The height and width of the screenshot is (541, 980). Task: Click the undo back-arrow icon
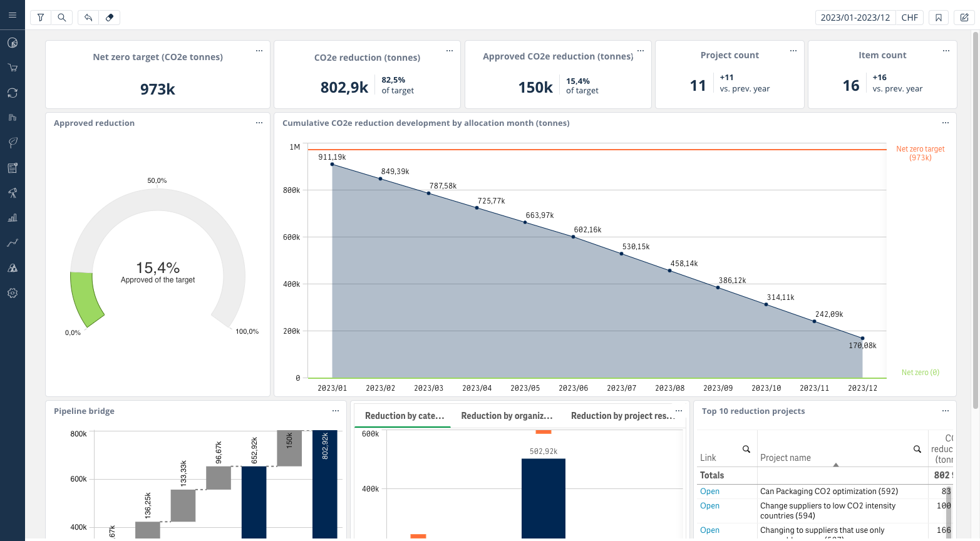[88, 18]
